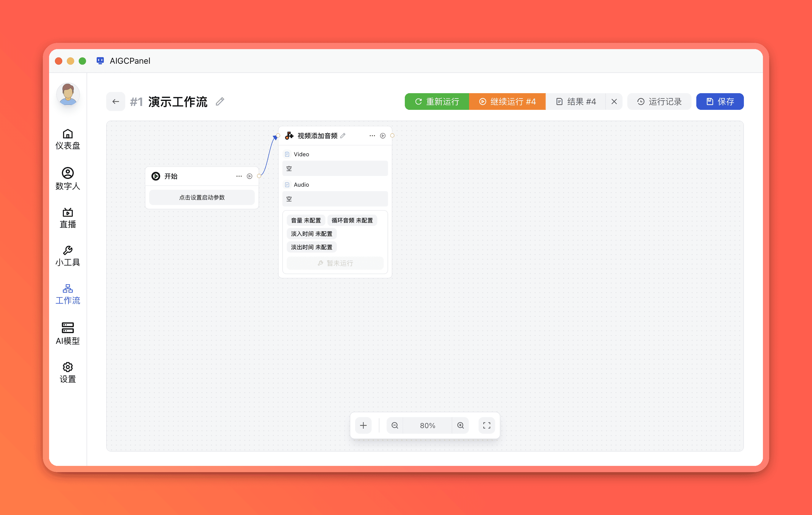Viewport: 812px width, 515px height.
Task: Click the Audio input field showing 空
Action: coord(335,199)
